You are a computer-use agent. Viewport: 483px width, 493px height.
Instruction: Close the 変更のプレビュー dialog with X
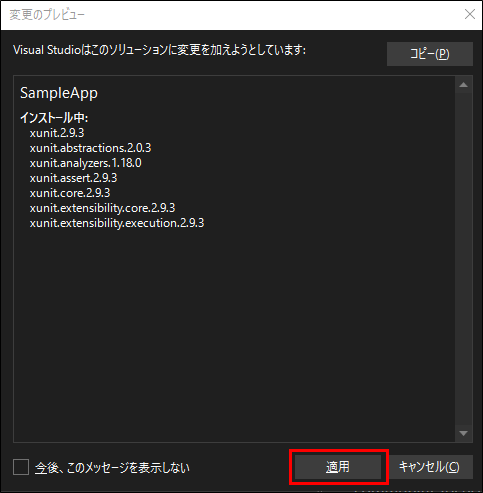click(470, 14)
